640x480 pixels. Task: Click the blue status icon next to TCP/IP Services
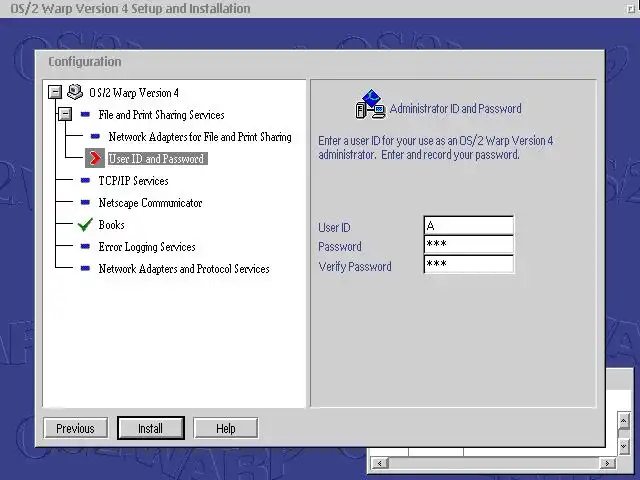85,180
